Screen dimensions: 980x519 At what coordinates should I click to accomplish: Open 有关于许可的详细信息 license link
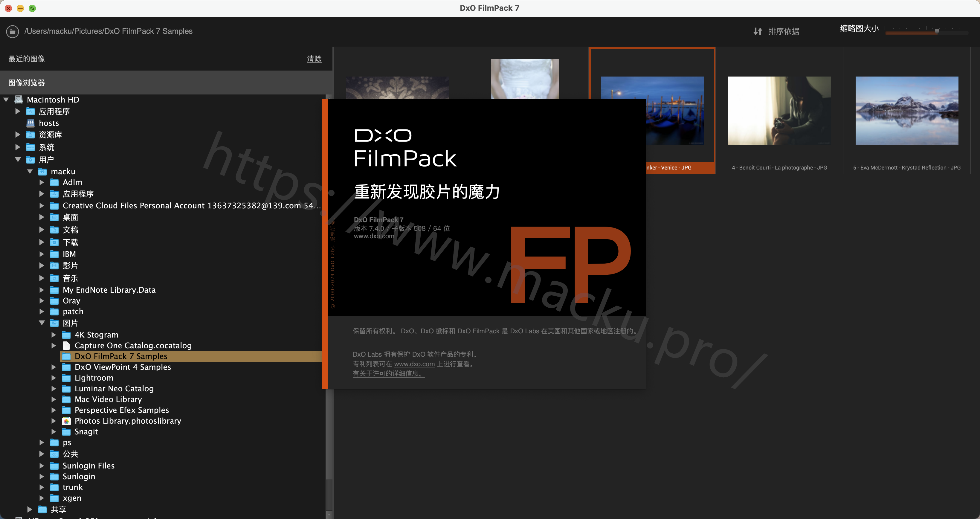(x=388, y=373)
